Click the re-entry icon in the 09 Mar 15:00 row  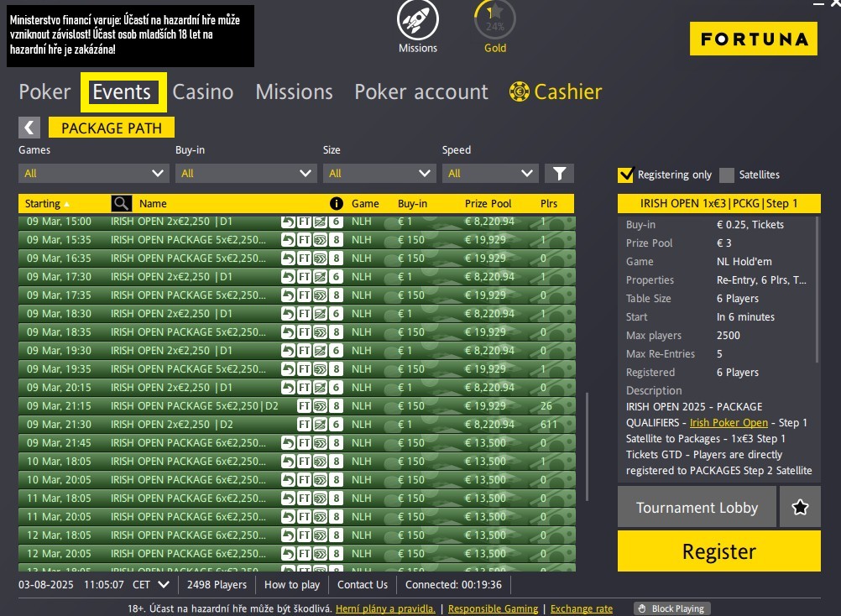(x=289, y=222)
